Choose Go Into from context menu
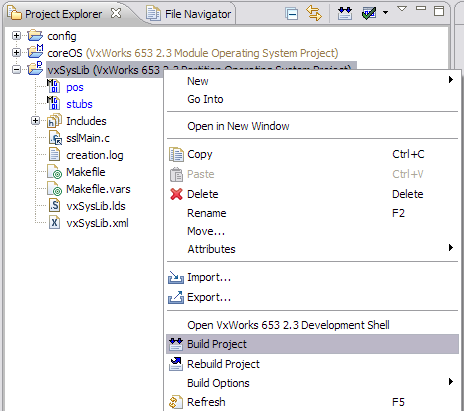Viewport: 464px width, 411px height. pos(312,99)
